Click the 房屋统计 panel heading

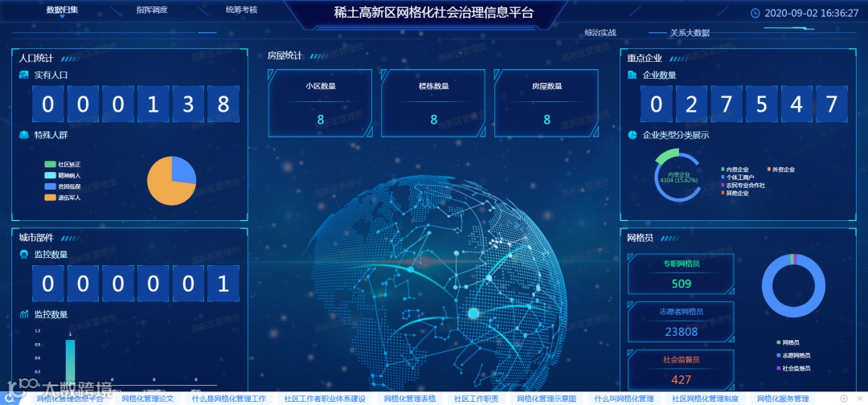285,55
